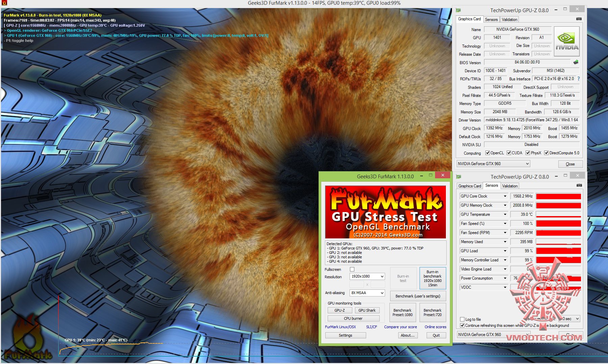Expand the GPU Memory Clock sensor dropdown
Screen dimensions: 608x364
click(x=505, y=205)
